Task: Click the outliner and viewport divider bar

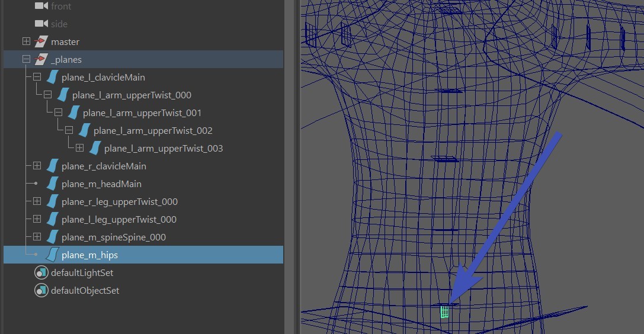Action: tap(291, 167)
